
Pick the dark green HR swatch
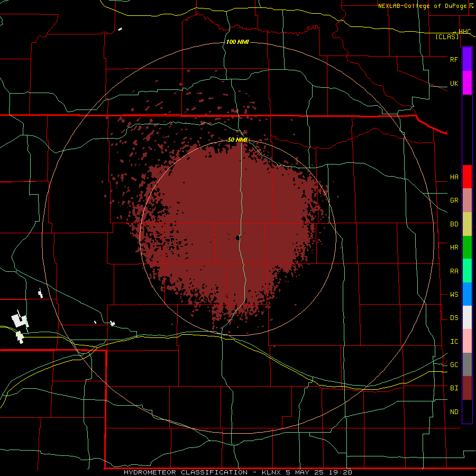coord(467,248)
